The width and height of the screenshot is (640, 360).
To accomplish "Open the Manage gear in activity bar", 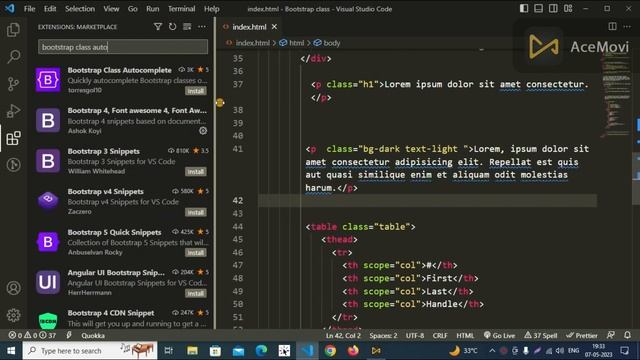I will 13,315.
